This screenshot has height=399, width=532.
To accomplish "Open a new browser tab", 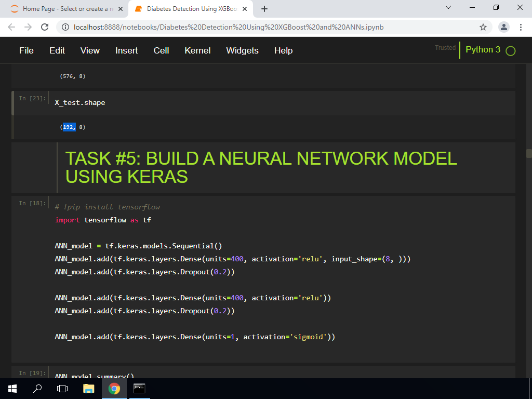I will pyautogui.click(x=264, y=9).
